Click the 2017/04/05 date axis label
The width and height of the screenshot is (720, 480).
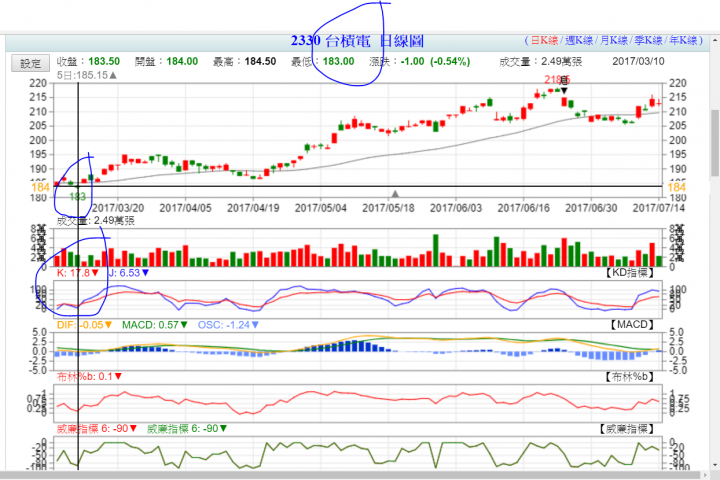186,208
